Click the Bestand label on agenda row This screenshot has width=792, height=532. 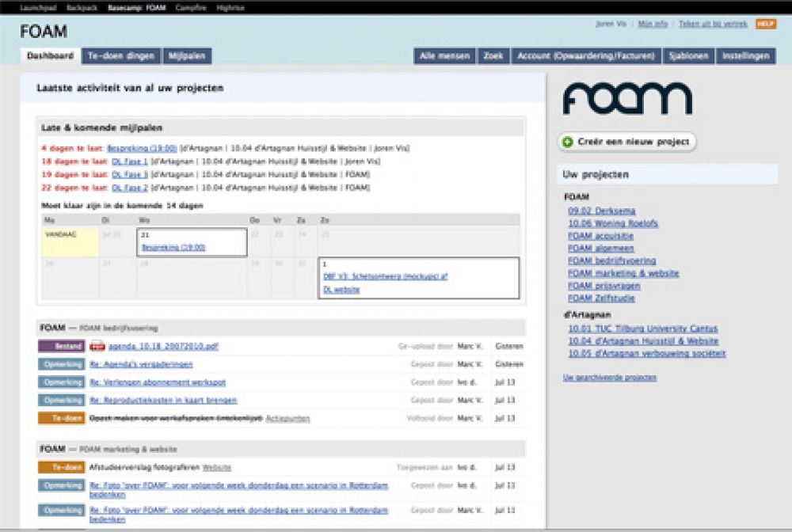61,346
